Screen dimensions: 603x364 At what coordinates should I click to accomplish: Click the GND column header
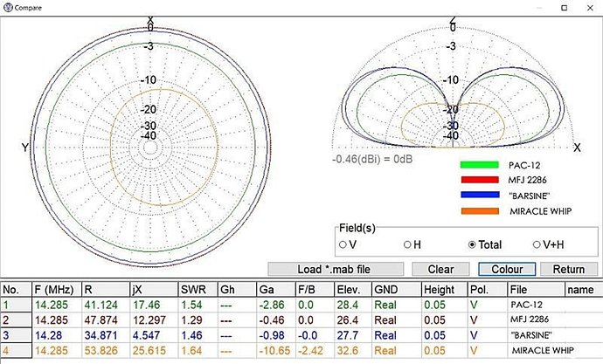[397, 290]
